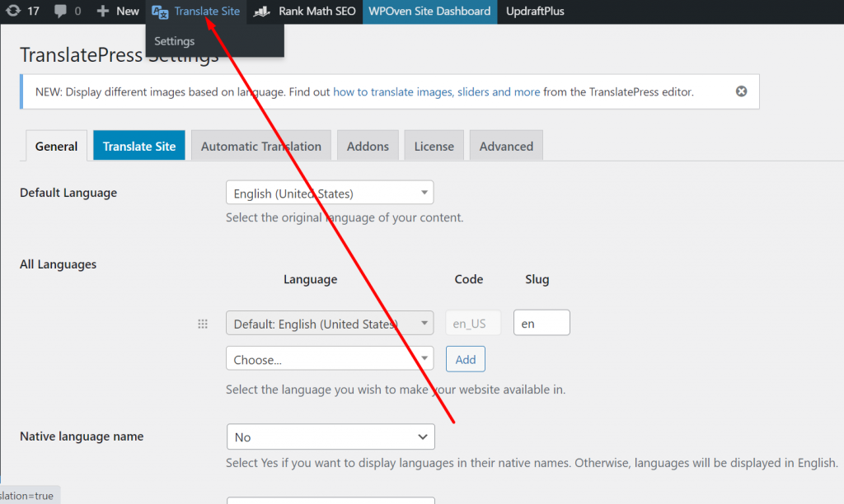Switch to Automatic Translation tab
This screenshot has height=504, width=844.
click(261, 146)
